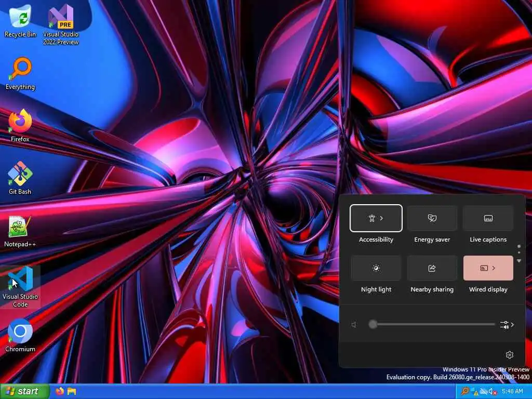Click the muted speaker tray icon

click(x=493, y=392)
